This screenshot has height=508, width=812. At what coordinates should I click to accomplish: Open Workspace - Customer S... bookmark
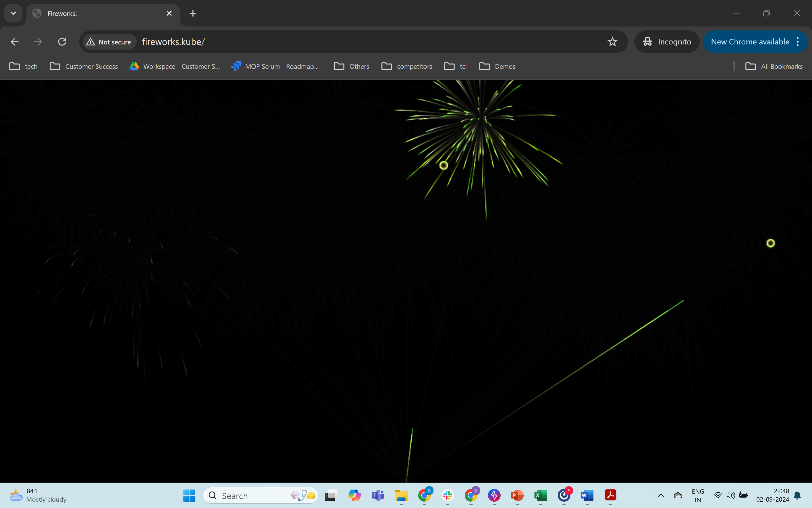click(175, 66)
